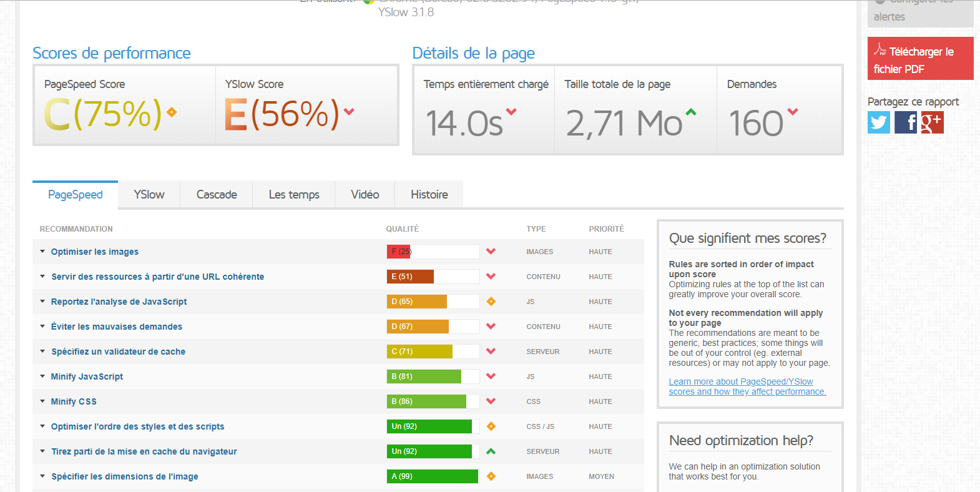Click the A (99) quality bar
The width and height of the screenshot is (980, 492).
pos(433,476)
